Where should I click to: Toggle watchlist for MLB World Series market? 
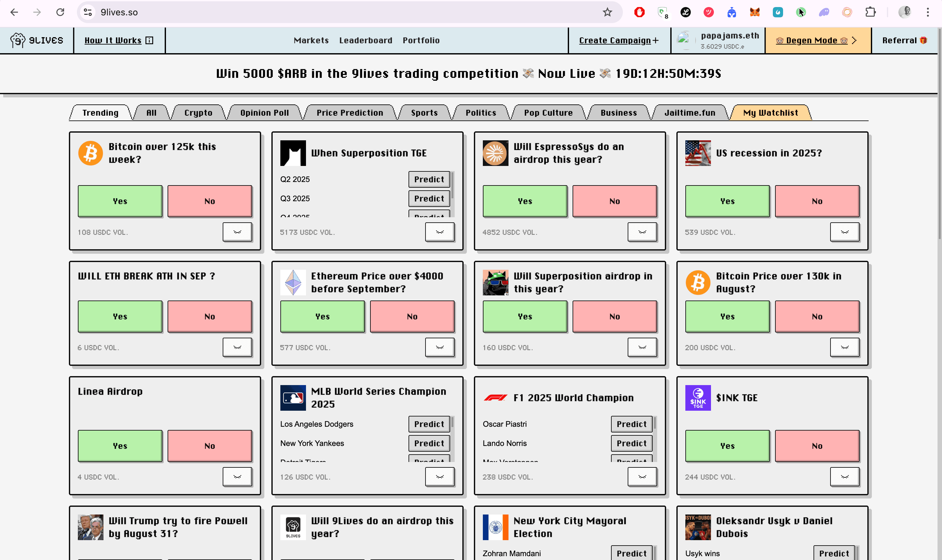(440, 477)
